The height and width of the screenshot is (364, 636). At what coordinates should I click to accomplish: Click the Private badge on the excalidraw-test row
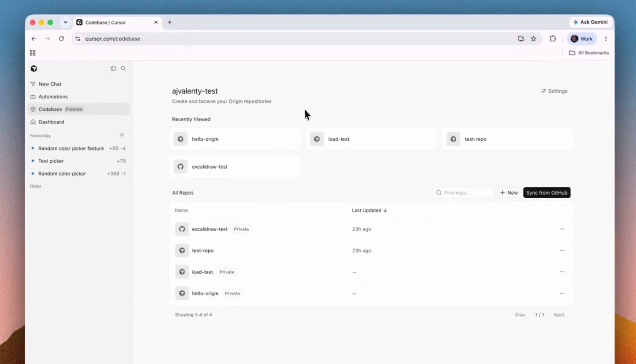tap(241, 229)
